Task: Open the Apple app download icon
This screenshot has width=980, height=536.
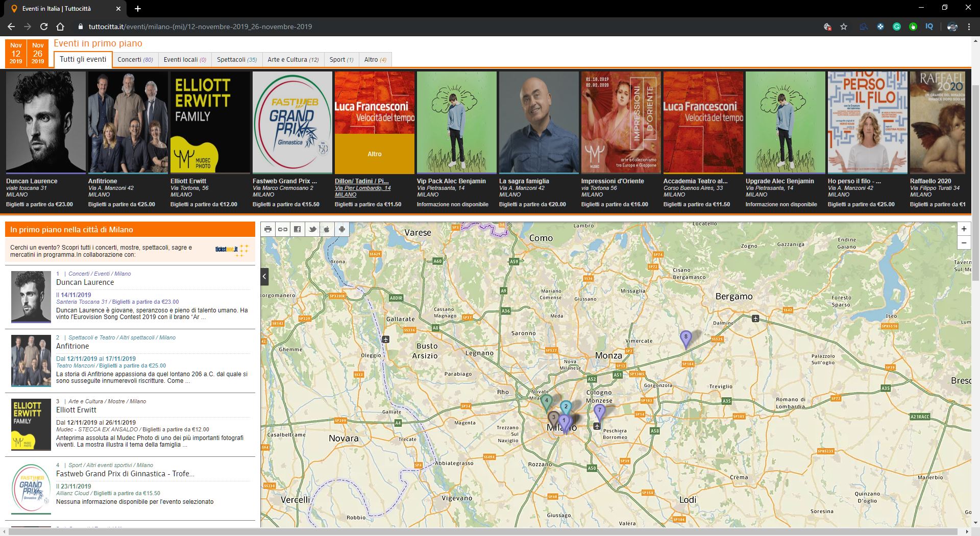Action: tap(327, 229)
